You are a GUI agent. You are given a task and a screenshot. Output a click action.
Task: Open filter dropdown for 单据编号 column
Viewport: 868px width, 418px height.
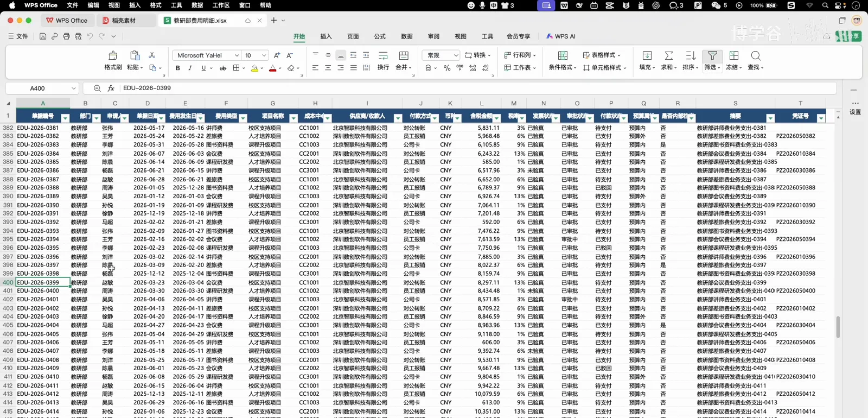coord(66,118)
